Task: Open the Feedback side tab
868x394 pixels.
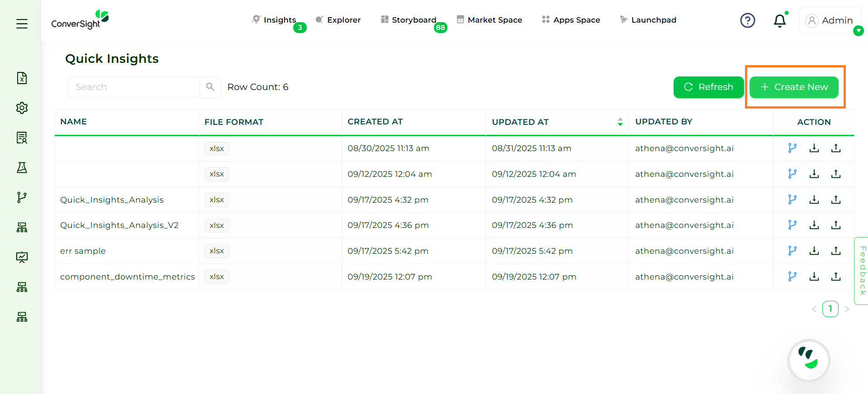Action: click(x=862, y=271)
